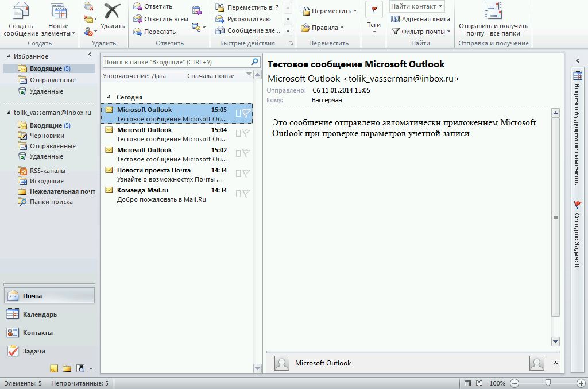This screenshot has width=588, height=389.
Task: Click the Ignore conversation icon
Action: [x=88, y=6]
